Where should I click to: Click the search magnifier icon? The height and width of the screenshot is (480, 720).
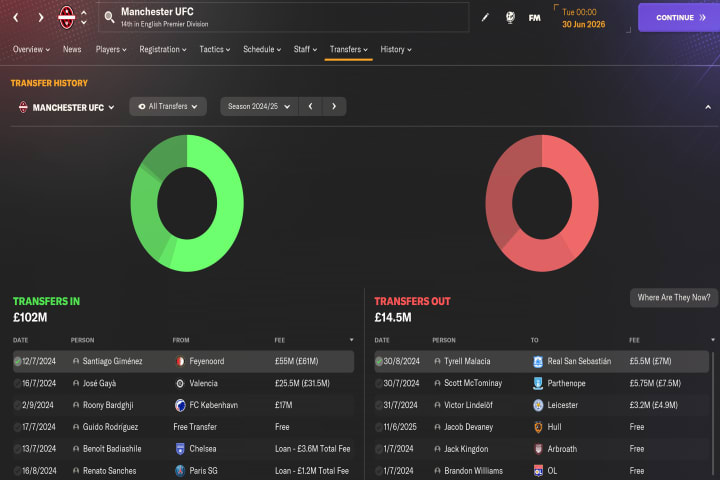pos(109,17)
